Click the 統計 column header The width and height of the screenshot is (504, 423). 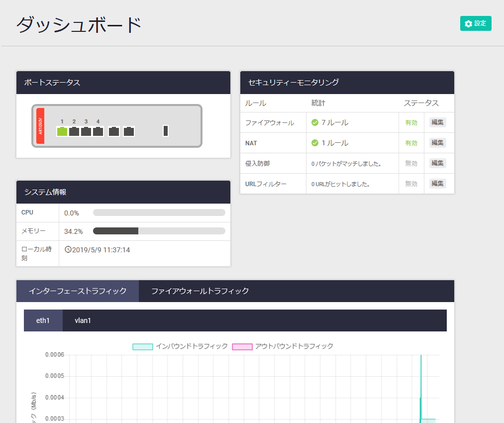pyautogui.click(x=318, y=103)
